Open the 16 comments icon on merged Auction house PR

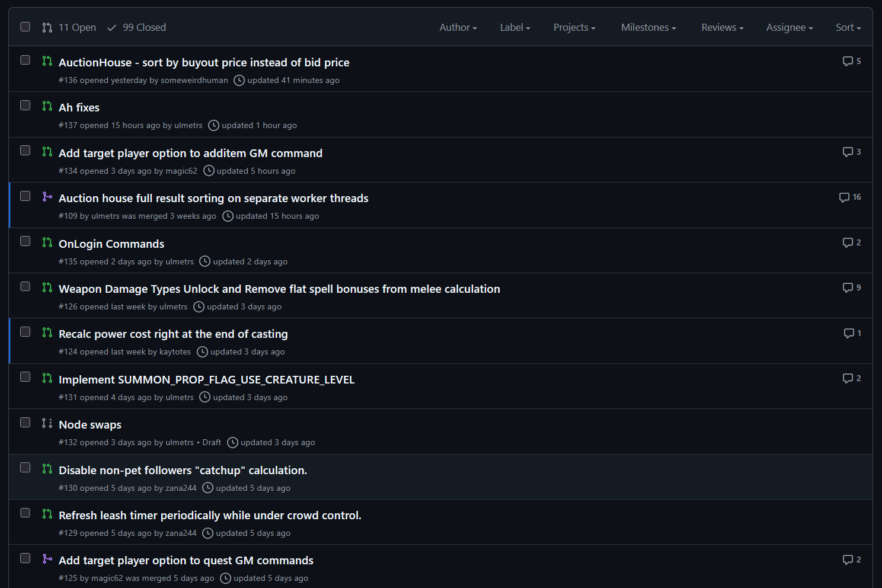[x=844, y=197]
